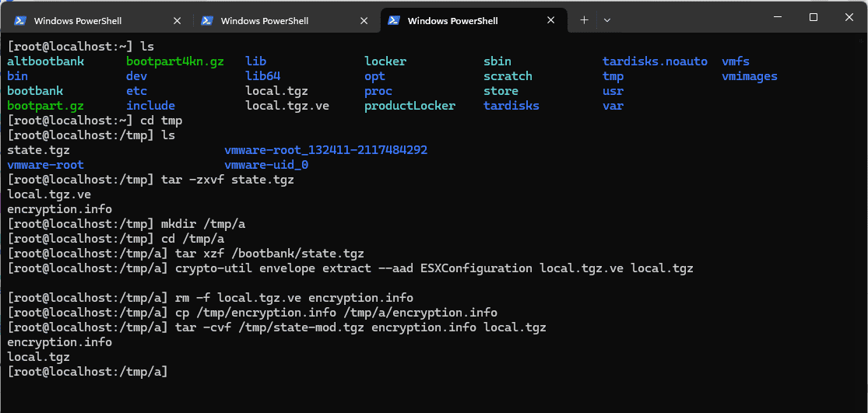Click the second tab's PowerShell icon
Viewport: 868px width, 413px height.
207,21
